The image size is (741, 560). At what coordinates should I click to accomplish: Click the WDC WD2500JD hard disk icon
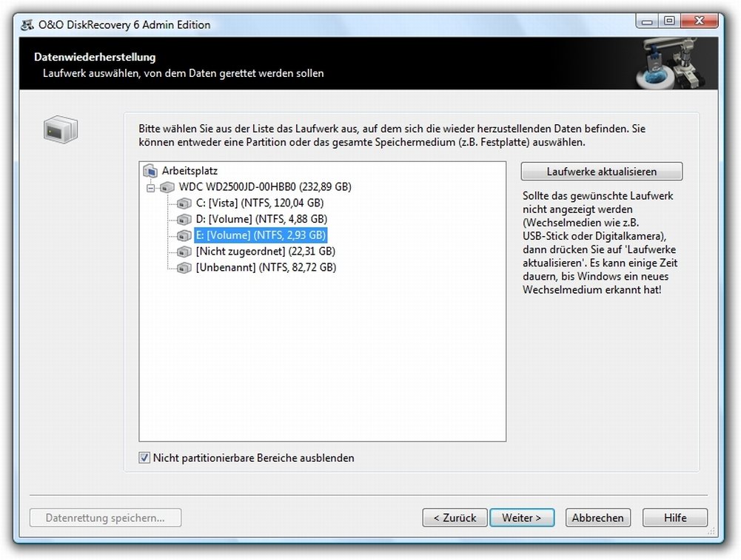point(167,187)
